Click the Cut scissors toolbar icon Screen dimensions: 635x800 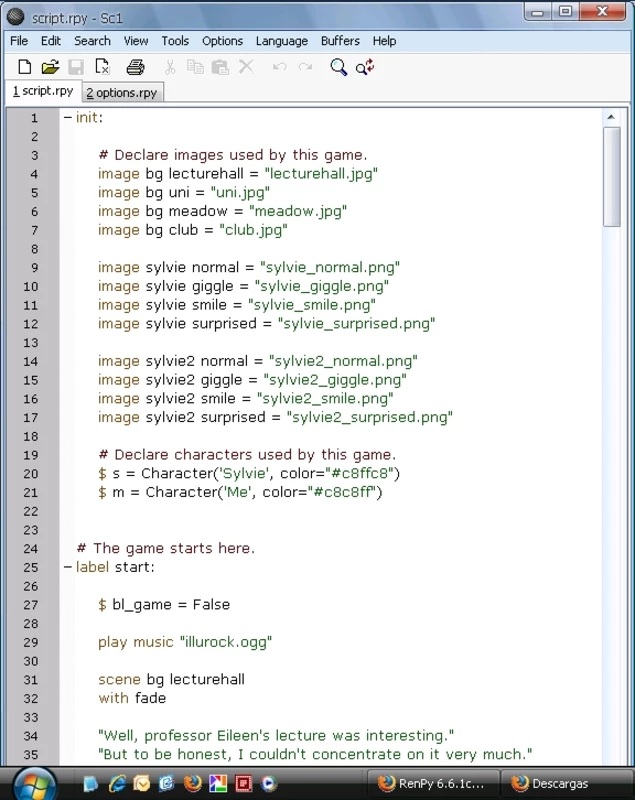click(x=169, y=67)
